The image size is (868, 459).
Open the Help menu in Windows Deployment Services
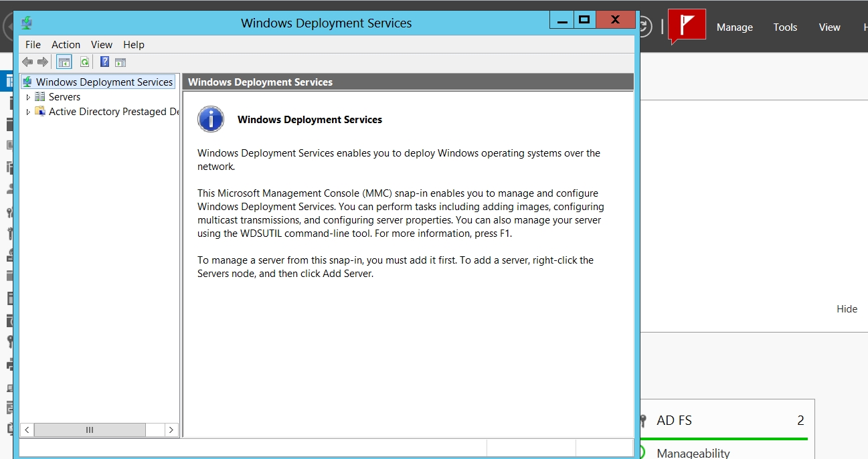(x=134, y=45)
